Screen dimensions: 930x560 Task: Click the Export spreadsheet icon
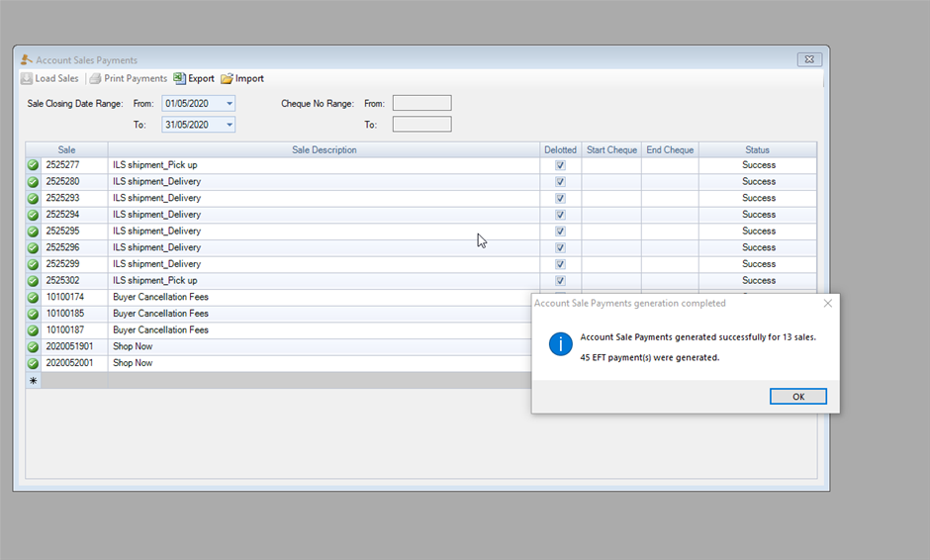coord(179,79)
